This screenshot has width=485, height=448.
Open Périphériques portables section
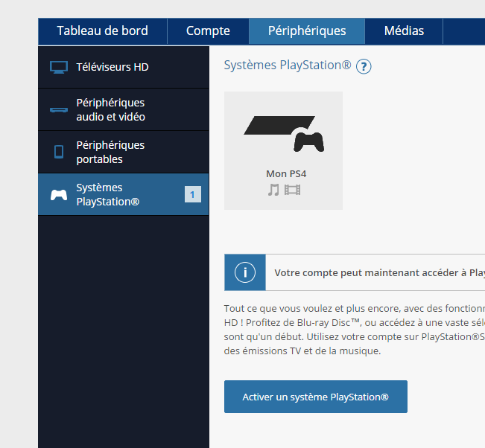124,152
